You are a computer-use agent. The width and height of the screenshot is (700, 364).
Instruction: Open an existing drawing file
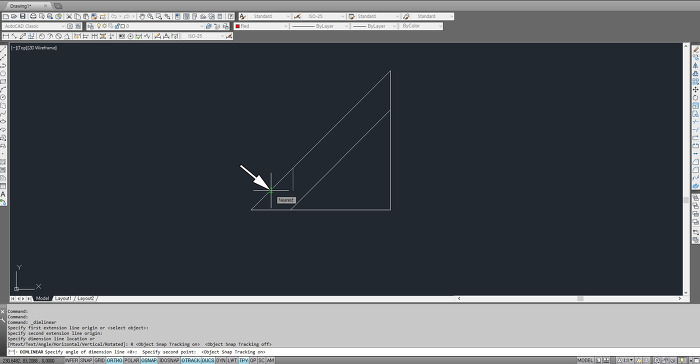coord(14,17)
